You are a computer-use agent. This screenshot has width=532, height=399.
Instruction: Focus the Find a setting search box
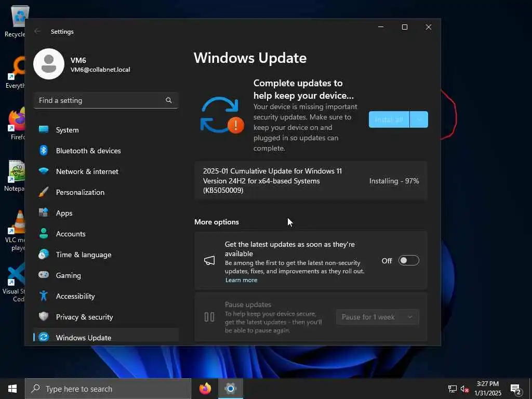(106, 100)
